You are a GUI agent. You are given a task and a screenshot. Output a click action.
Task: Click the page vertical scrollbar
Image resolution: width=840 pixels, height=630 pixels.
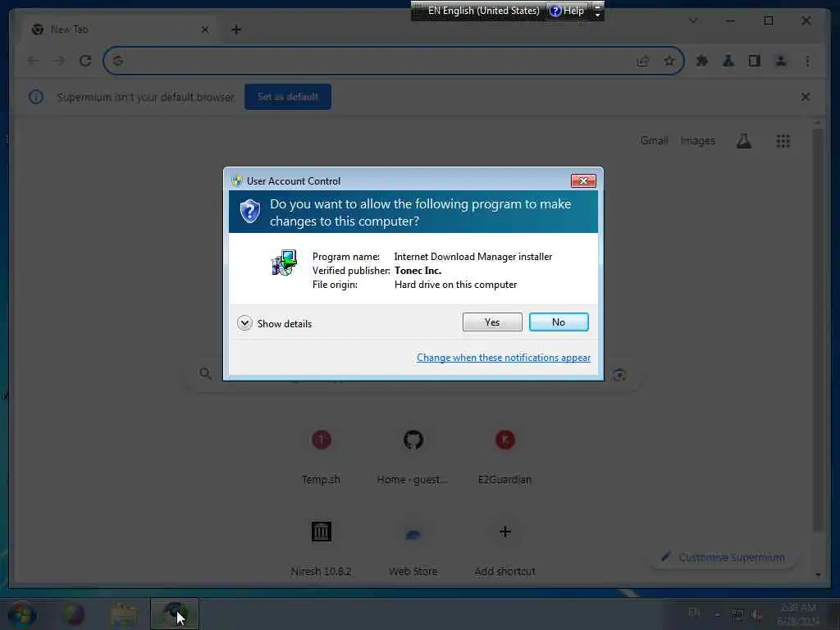point(818,328)
